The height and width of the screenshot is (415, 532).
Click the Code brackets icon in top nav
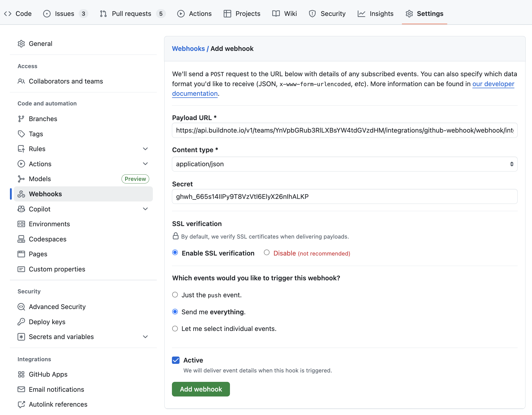(8, 14)
